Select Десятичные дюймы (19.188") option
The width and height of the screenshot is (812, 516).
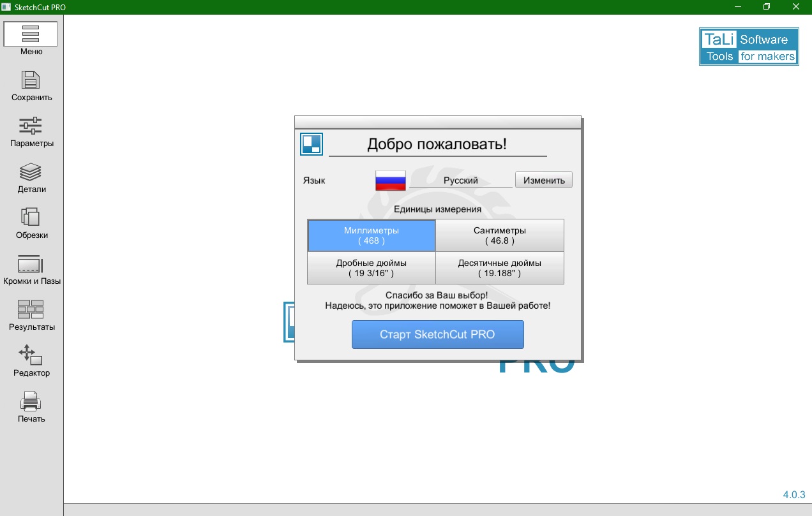point(500,268)
